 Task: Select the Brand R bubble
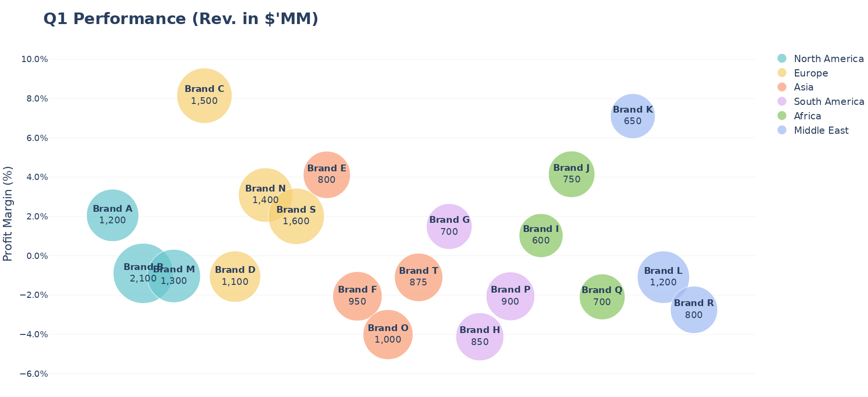click(694, 309)
